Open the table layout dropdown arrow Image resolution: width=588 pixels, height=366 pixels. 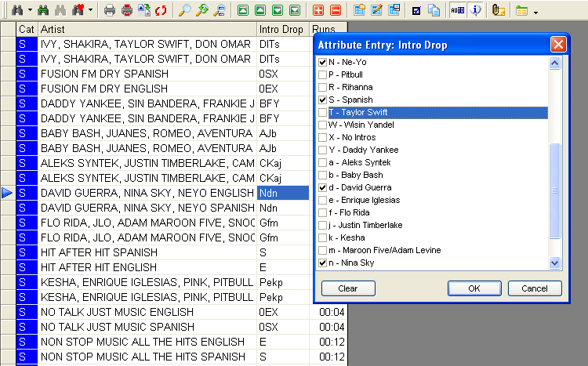[536, 13]
